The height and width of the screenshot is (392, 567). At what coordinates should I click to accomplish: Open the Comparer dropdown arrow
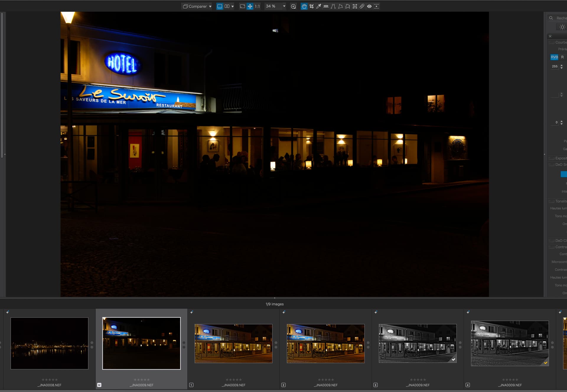210,6
